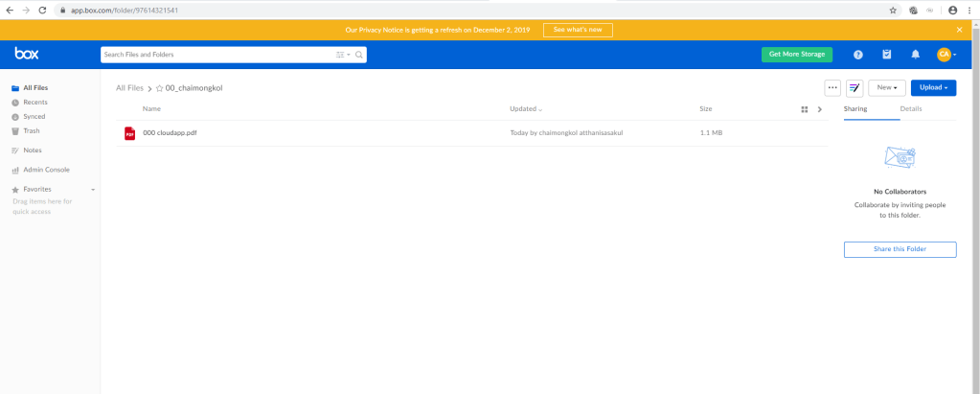Click the PDF icon of 000 cloudapp.pdf
This screenshot has height=394, width=980.
pos(129,133)
